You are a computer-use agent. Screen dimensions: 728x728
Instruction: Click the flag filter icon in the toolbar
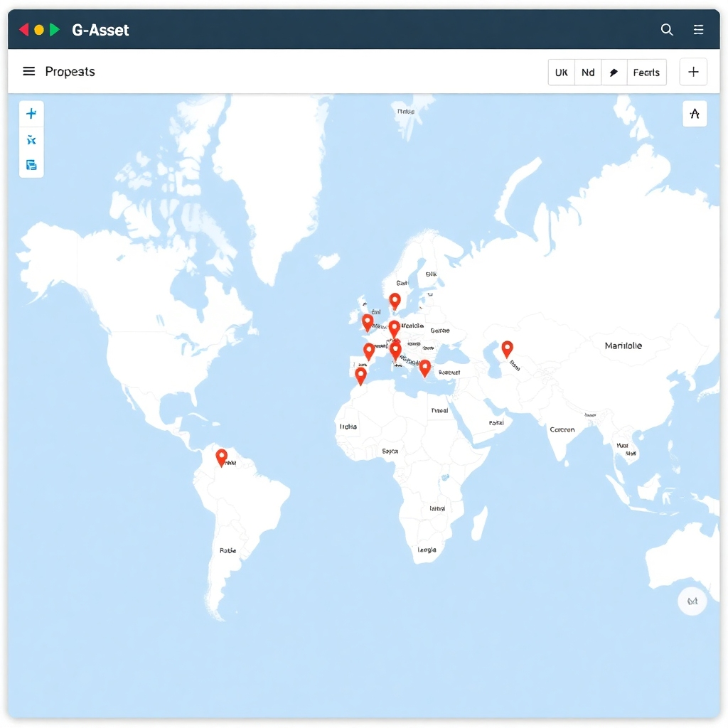(614, 72)
